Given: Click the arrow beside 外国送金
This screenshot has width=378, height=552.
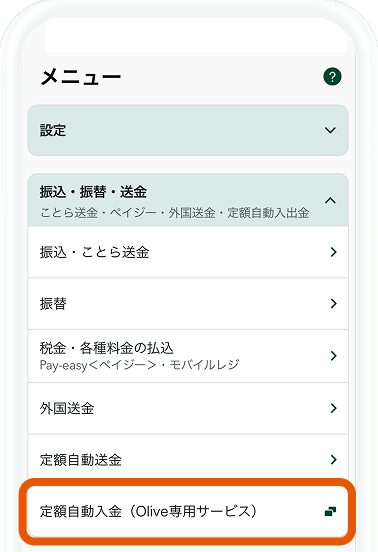Looking at the screenshot, I should pyautogui.click(x=333, y=408).
